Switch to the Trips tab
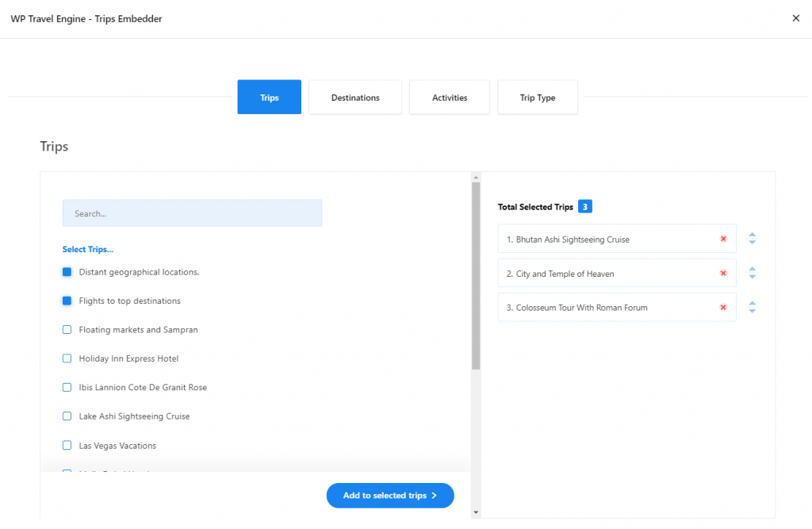 (x=270, y=97)
